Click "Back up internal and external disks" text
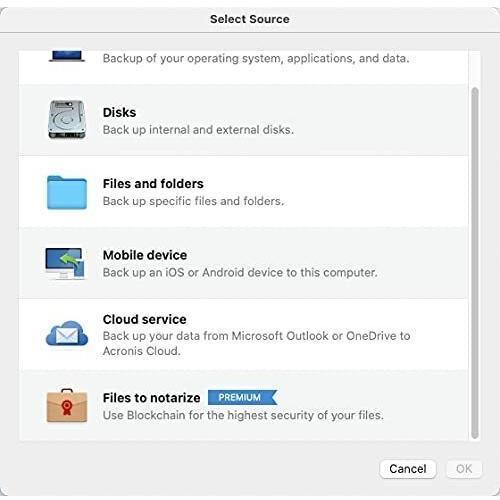 pos(198,130)
